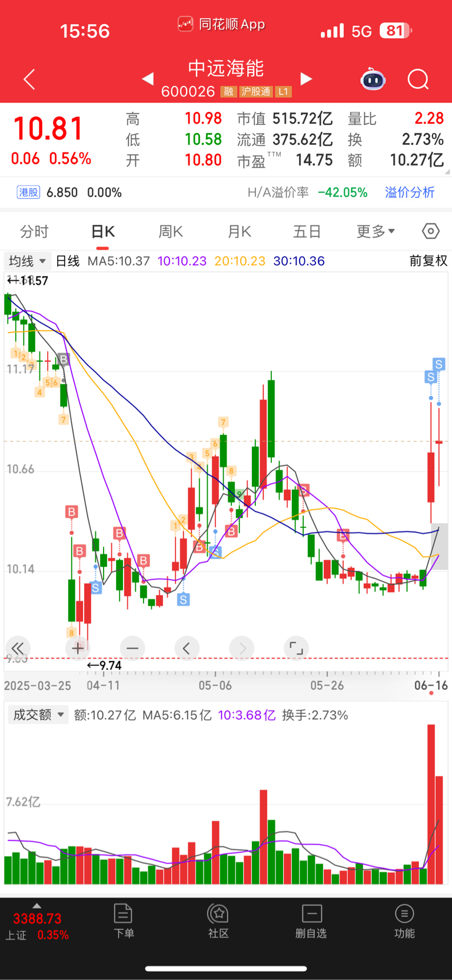Open 成交额 sub-indicator dropdown
This screenshot has height=980, width=452.
click(38, 715)
